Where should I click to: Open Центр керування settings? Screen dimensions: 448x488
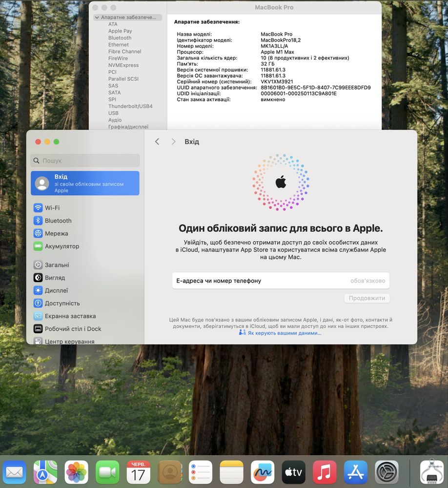coord(85,341)
